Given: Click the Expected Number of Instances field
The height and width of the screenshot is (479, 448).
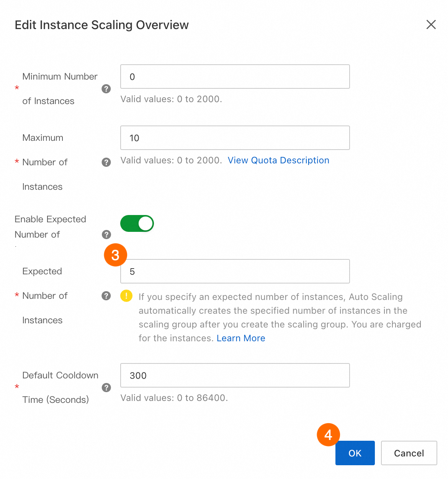Looking at the screenshot, I should pos(235,271).
